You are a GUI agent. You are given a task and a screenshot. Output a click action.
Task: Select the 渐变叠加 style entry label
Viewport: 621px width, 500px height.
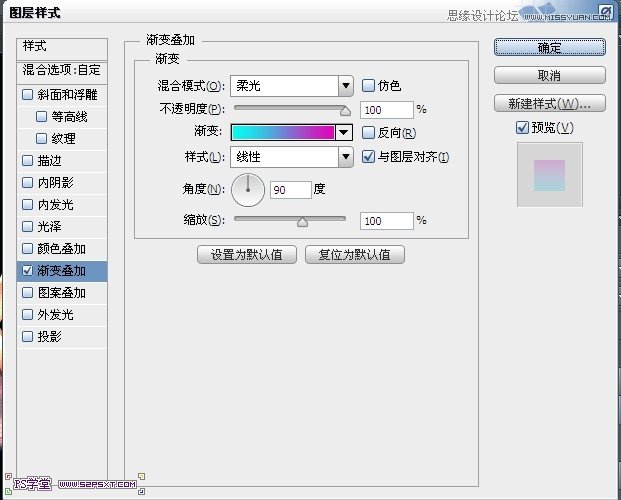pyautogui.click(x=61, y=271)
